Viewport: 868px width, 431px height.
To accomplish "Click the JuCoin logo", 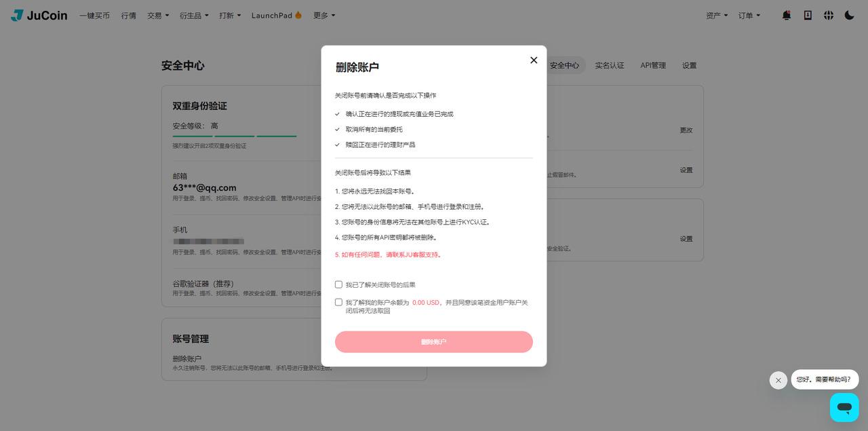I will point(39,15).
